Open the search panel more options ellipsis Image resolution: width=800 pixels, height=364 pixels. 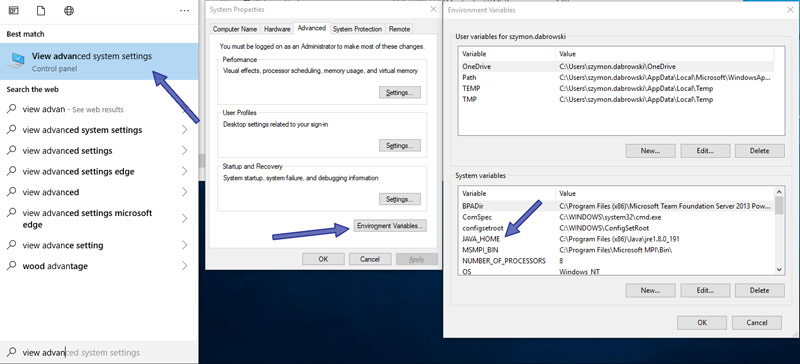185,11
